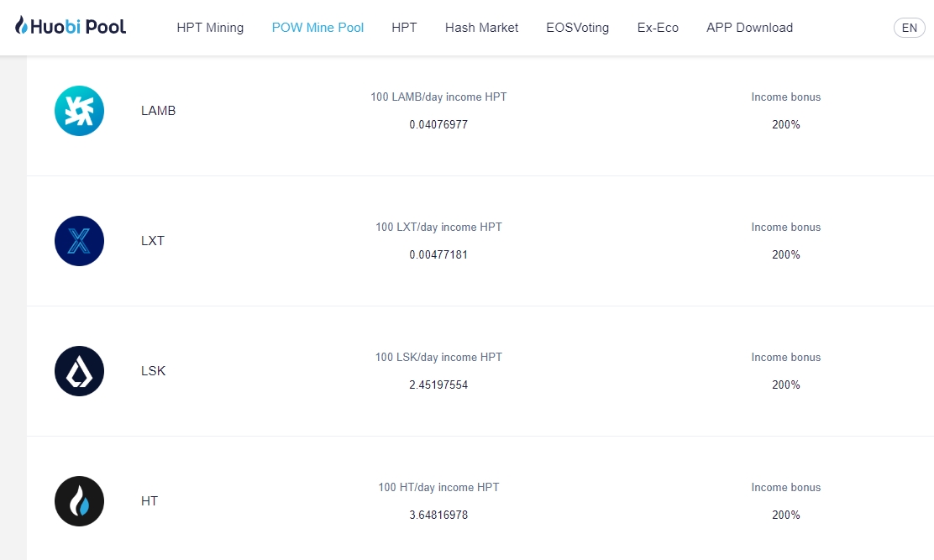
Task: Click Income bonus label in LXT row
Action: click(785, 228)
